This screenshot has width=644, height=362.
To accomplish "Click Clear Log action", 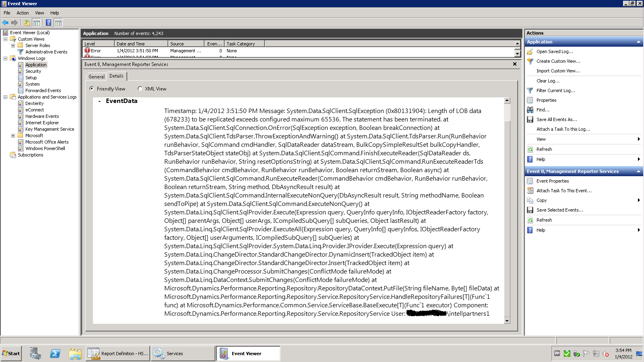I will click(548, 81).
